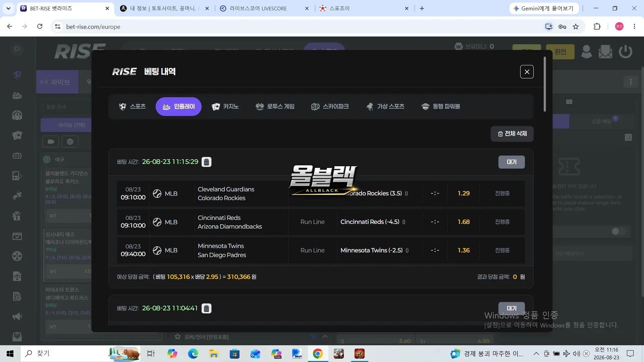Image resolution: width=644 pixels, height=362 pixels.
Task: Toggle the sidebar collapse icon at top left
Action: (x=17, y=49)
